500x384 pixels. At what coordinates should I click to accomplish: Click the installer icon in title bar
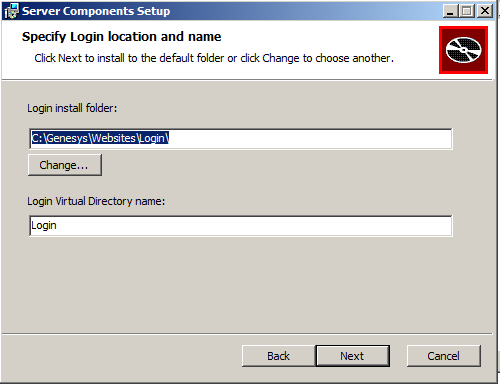point(11,11)
